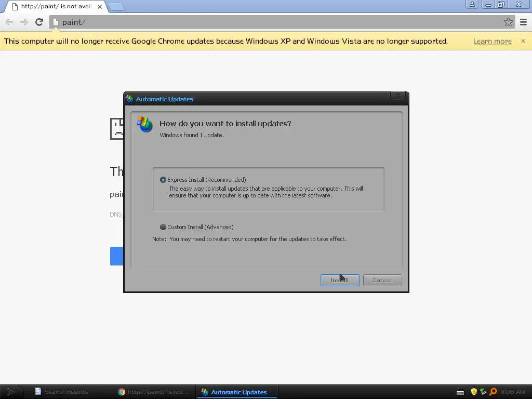Click the taskbar clock
532x399 pixels.
tap(513, 392)
